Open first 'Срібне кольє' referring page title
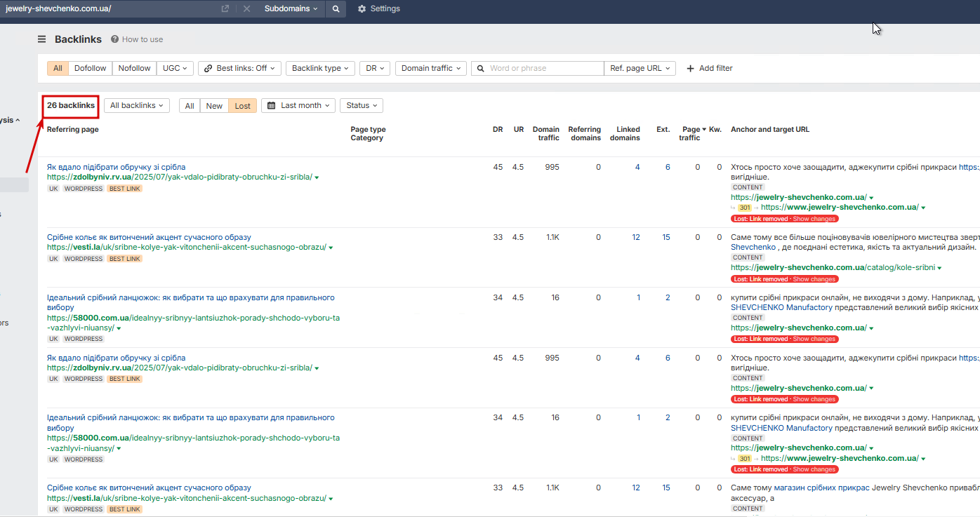 [149, 237]
